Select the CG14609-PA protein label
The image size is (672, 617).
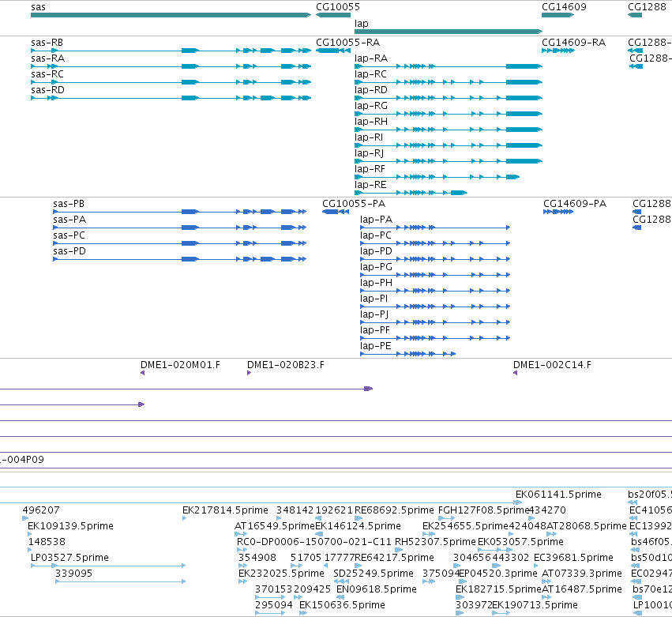point(575,204)
